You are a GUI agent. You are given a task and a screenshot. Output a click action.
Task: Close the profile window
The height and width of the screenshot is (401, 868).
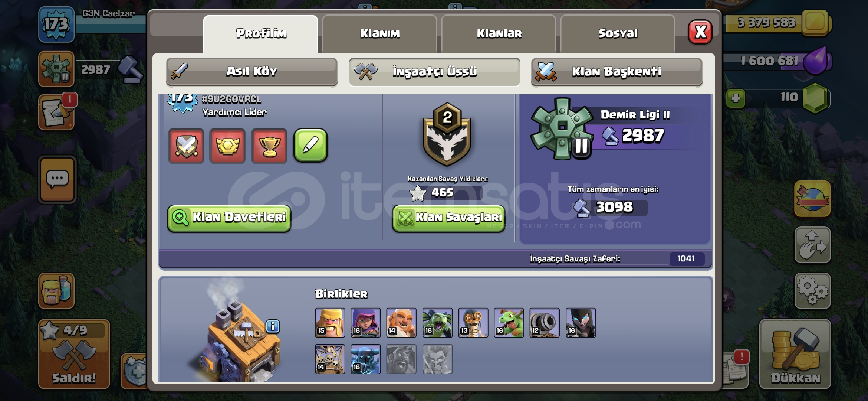click(700, 32)
